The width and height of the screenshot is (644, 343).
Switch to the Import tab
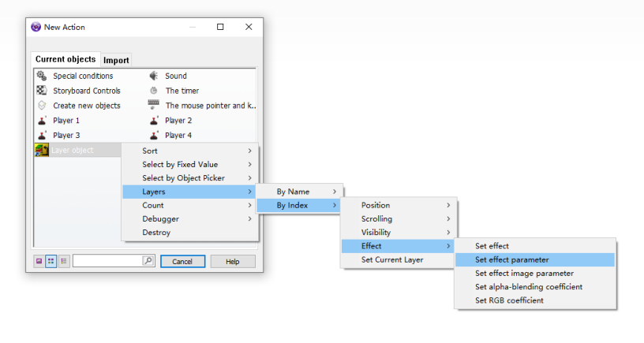(x=116, y=60)
